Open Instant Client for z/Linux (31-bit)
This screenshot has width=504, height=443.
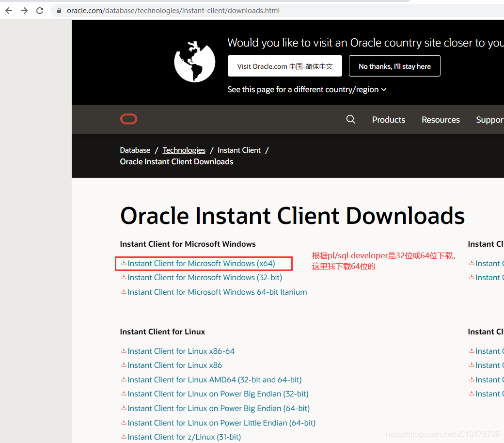tap(184, 437)
